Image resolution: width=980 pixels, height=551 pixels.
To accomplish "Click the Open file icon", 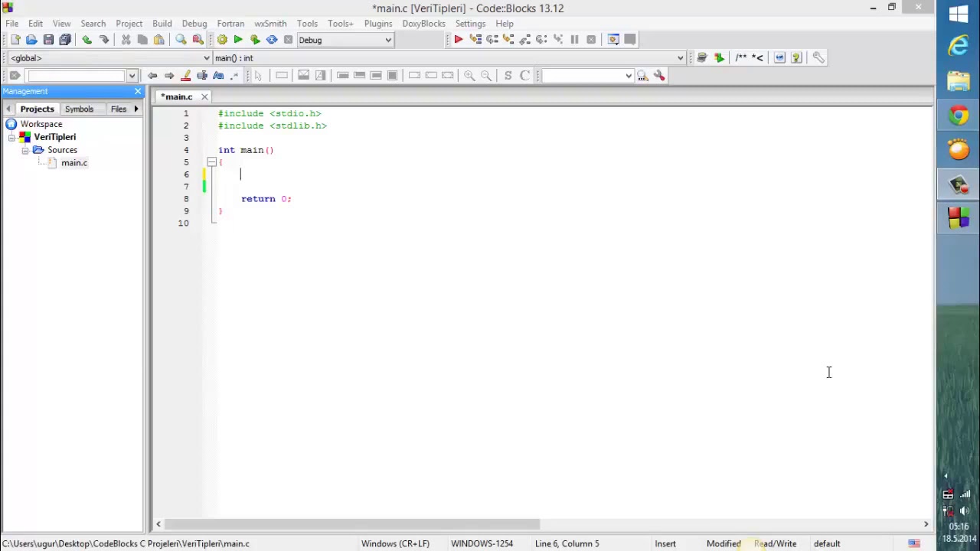I will tap(31, 40).
